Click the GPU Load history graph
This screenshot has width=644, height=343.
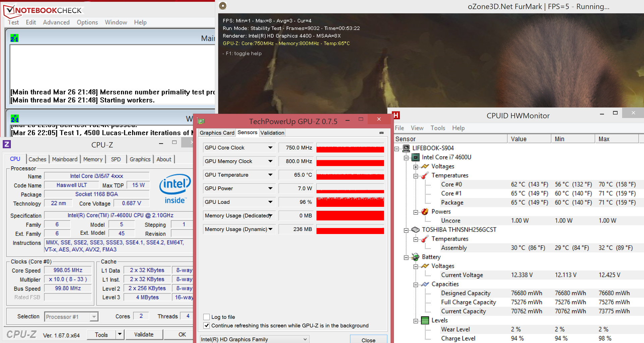[350, 202]
